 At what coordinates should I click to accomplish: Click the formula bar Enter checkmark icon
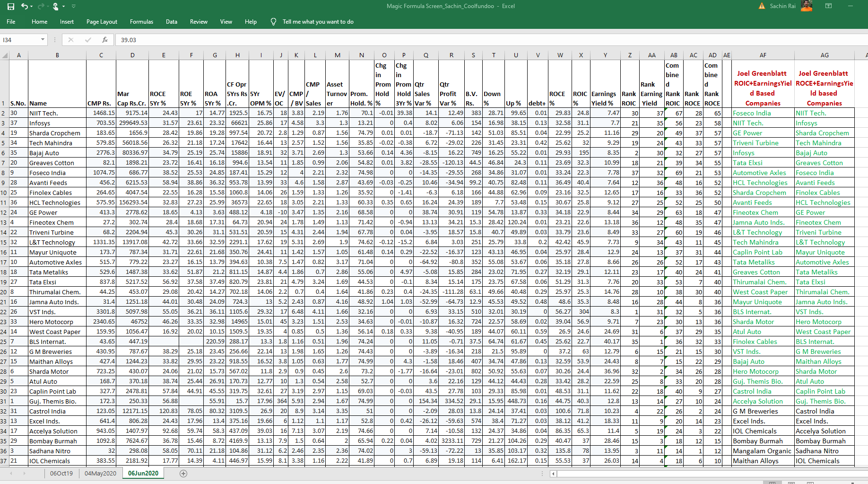88,40
